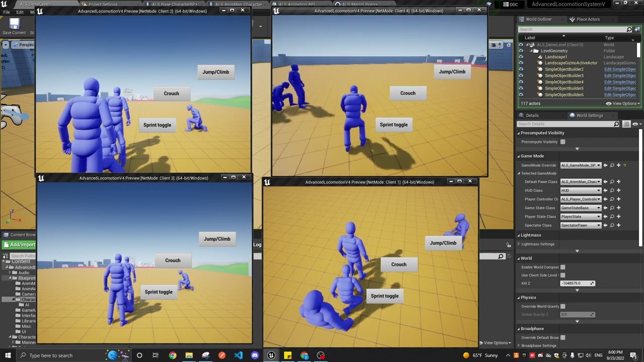Click Task View icon in taskbar
This screenshot has width=644, height=362.
click(155, 355)
